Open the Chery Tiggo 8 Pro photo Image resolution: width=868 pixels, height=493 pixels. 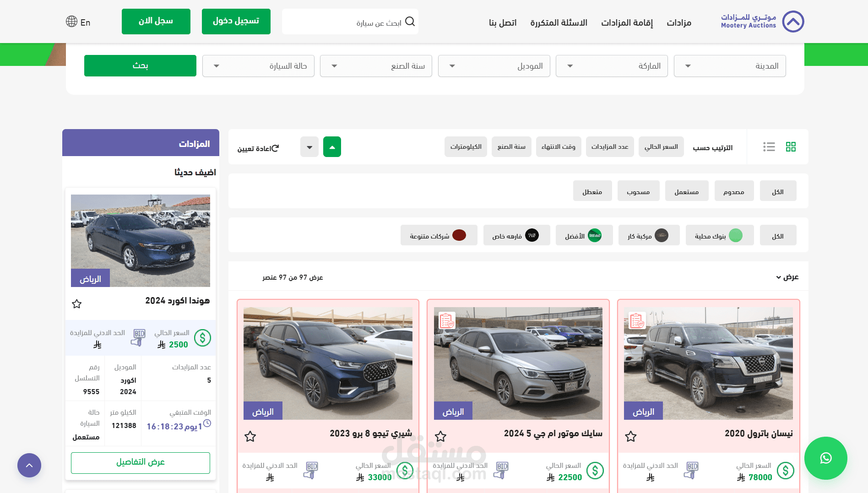pyautogui.click(x=328, y=363)
